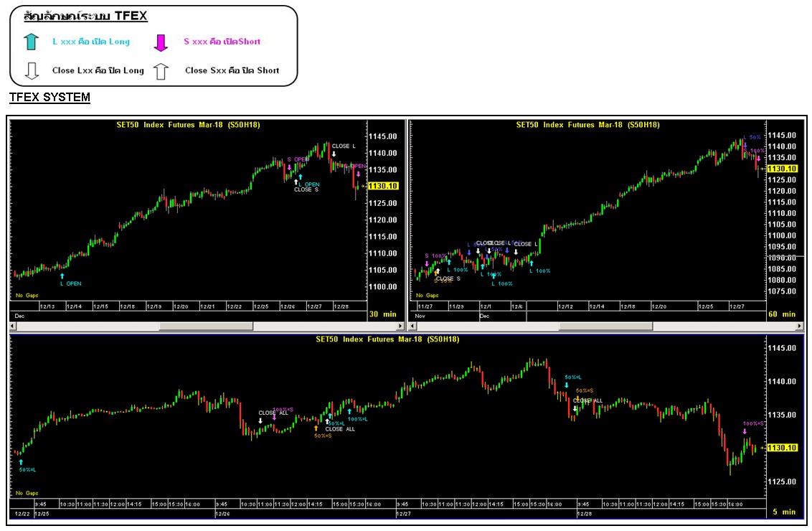This screenshot has width=812, height=531.
Task: Click cyan arrow above 'L OPEN' near 12/13
Action: click(x=62, y=276)
